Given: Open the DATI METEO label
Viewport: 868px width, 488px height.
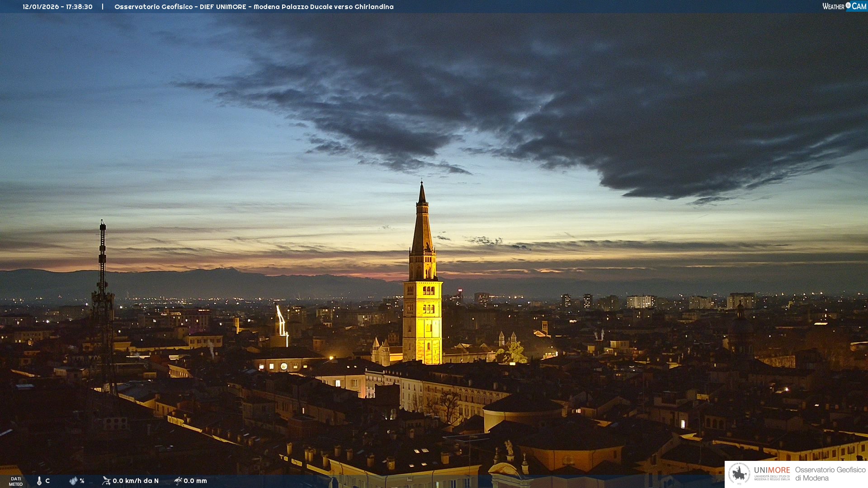Looking at the screenshot, I should (16, 481).
